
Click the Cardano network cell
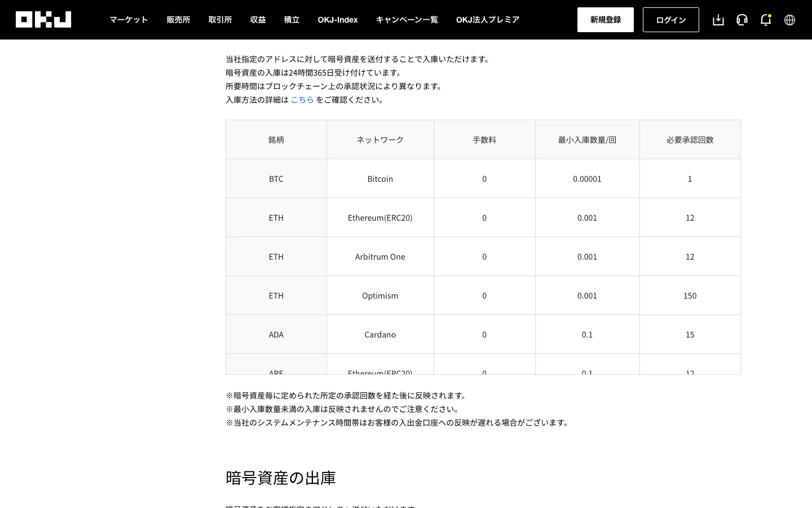[380, 334]
